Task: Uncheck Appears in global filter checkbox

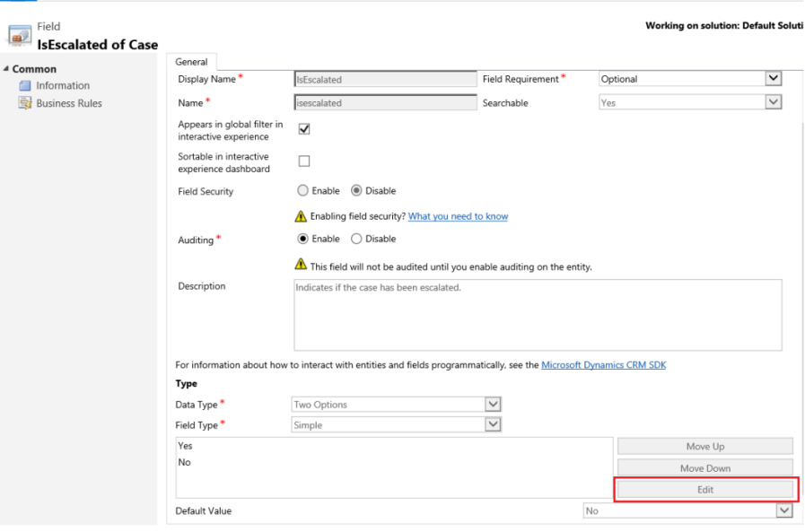Action: coord(303,129)
